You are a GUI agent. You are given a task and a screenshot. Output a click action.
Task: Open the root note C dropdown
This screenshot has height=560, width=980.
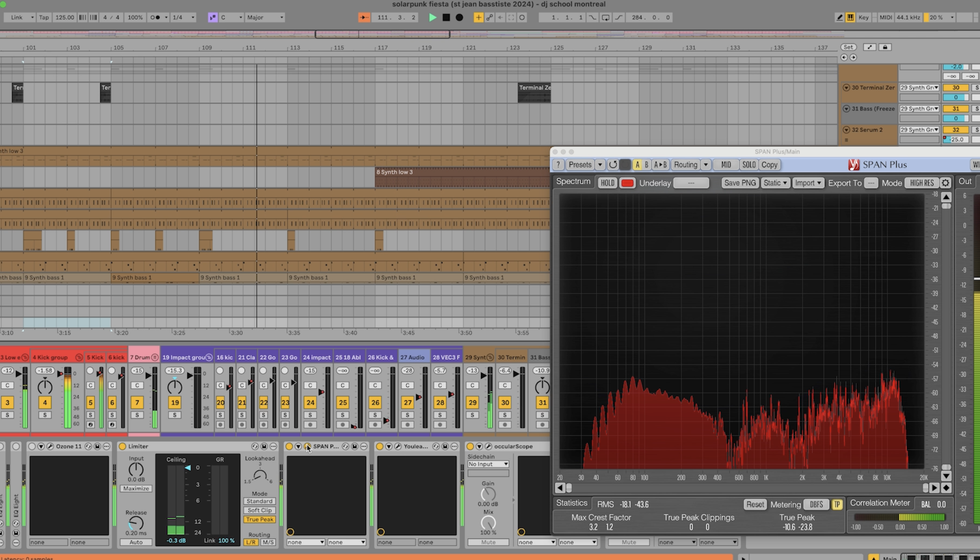coord(231,17)
